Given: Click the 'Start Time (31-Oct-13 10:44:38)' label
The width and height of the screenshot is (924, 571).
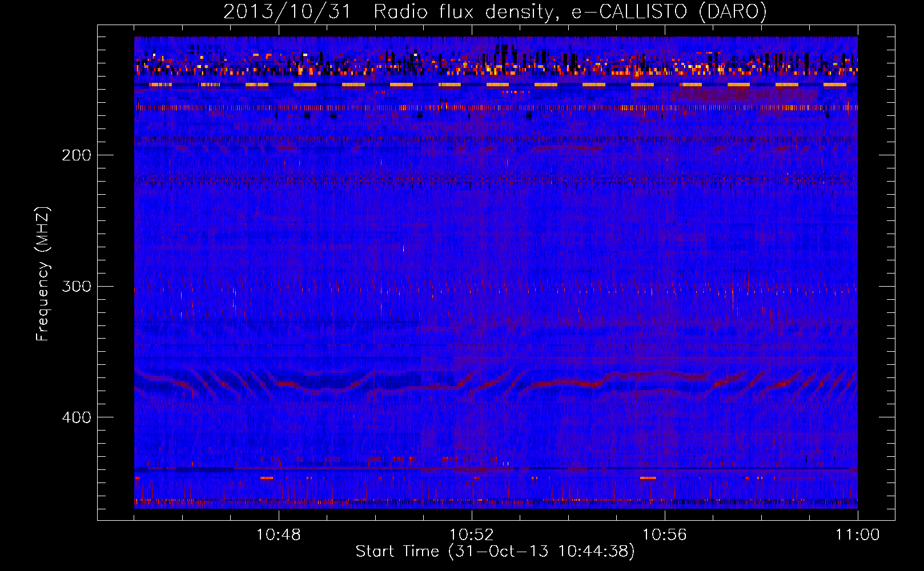Looking at the screenshot, I should click(495, 552).
